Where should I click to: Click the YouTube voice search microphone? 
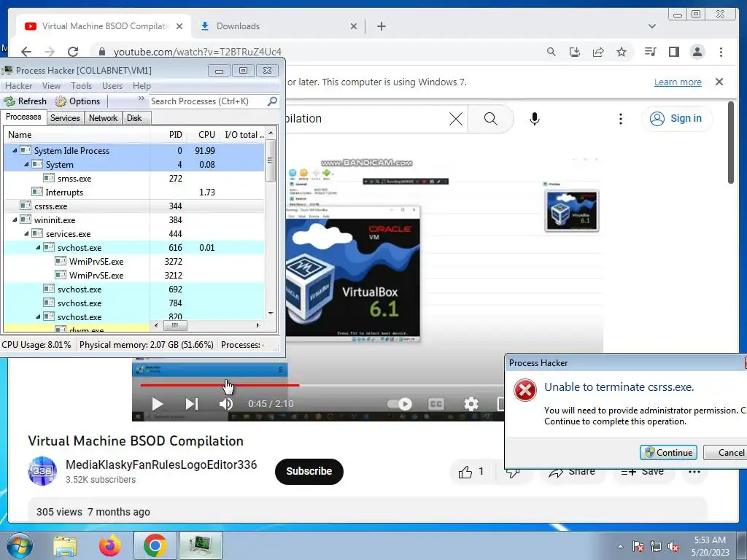pyautogui.click(x=535, y=119)
